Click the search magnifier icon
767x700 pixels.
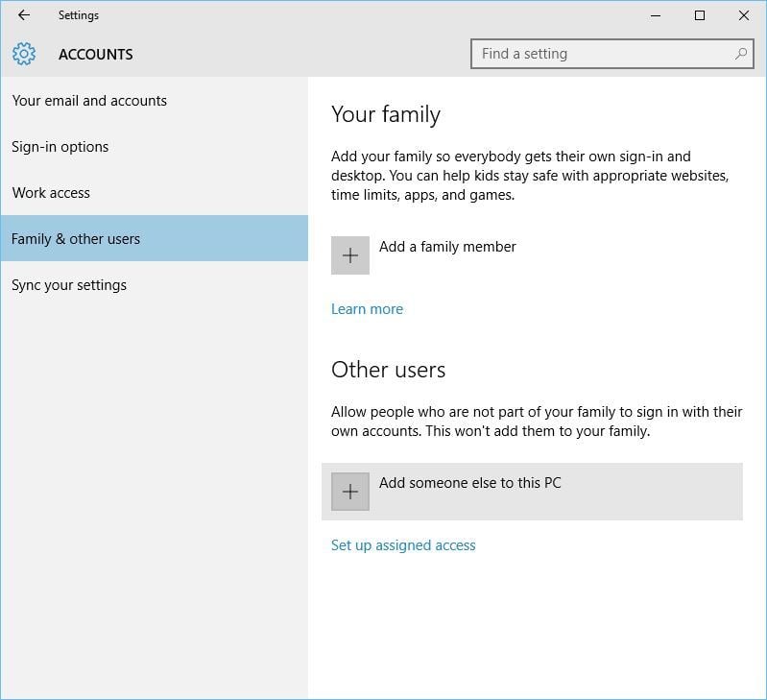(740, 54)
